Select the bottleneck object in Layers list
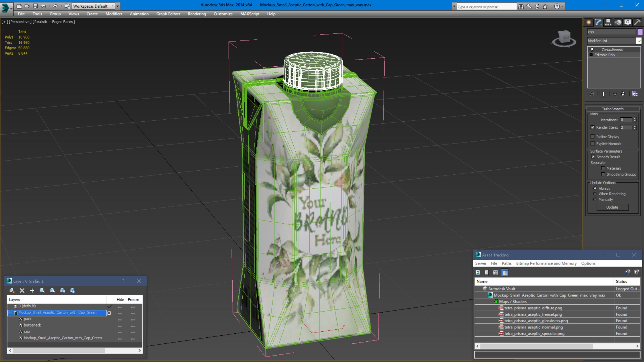The width and height of the screenshot is (644, 362). [x=32, y=325]
